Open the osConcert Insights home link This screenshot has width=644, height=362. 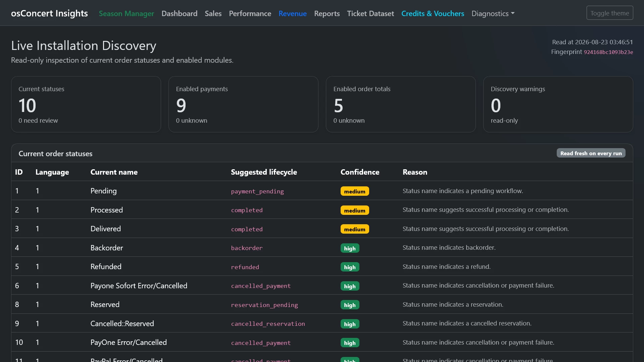click(x=49, y=13)
